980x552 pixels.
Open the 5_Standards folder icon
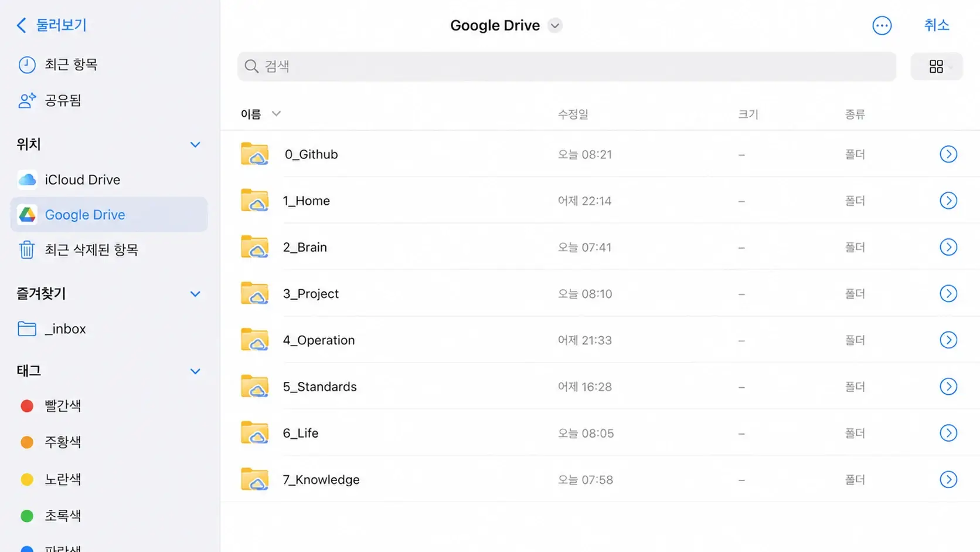click(x=254, y=386)
